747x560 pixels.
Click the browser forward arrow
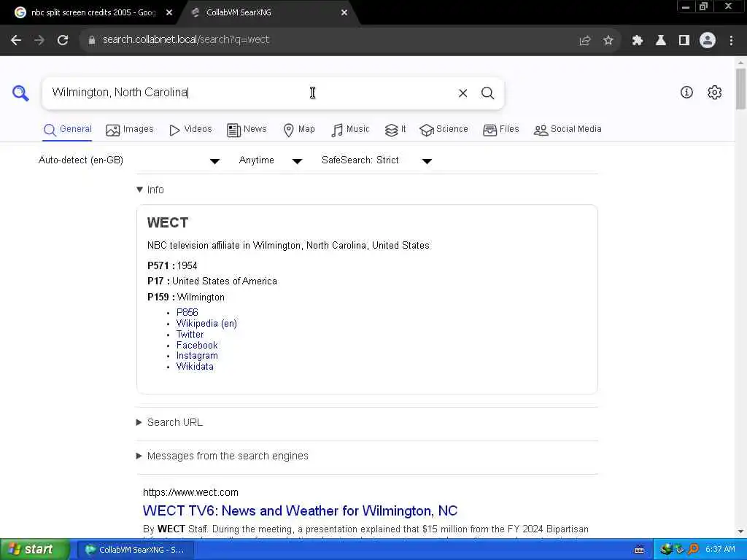tap(39, 40)
